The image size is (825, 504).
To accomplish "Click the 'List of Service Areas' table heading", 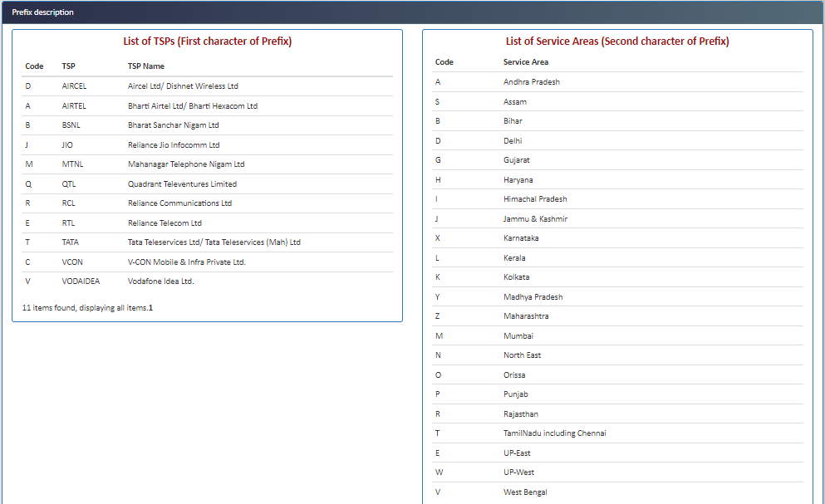I will point(617,41).
